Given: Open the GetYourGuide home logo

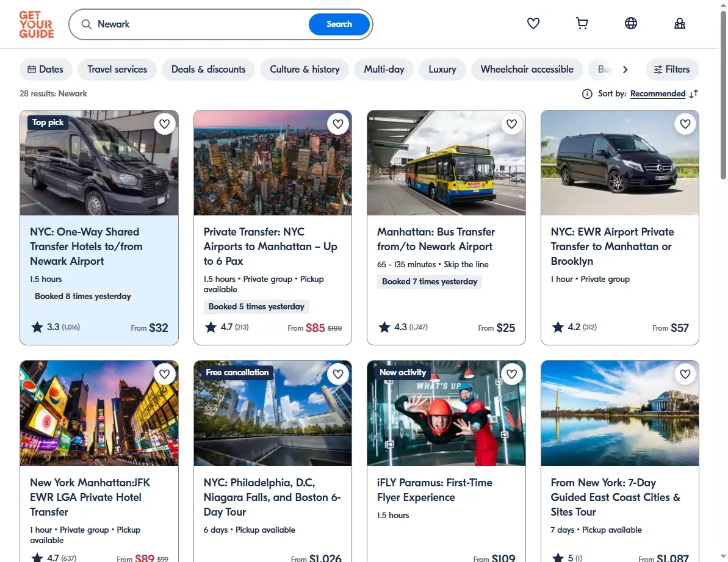Looking at the screenshot, I should point(37,24).
